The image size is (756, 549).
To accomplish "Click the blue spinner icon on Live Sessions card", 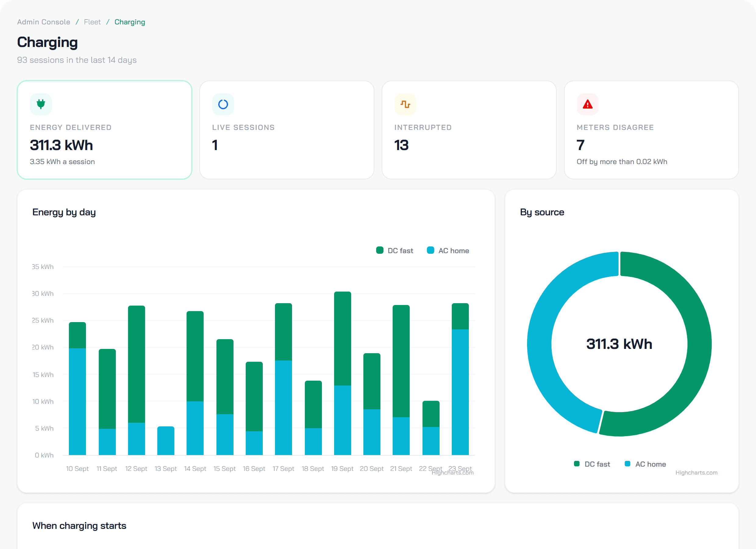I will pyautogui.click(x=223, y=104).
